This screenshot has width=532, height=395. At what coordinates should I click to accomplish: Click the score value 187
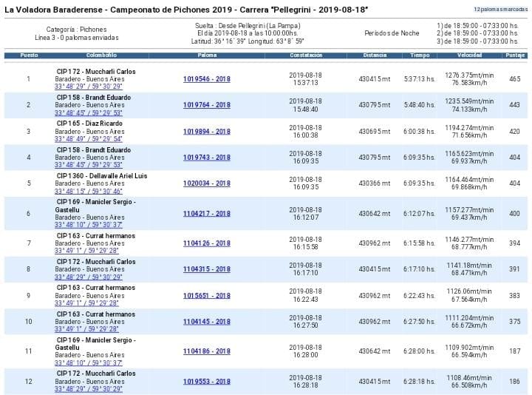pyautogui.click(x=515, y=351)
